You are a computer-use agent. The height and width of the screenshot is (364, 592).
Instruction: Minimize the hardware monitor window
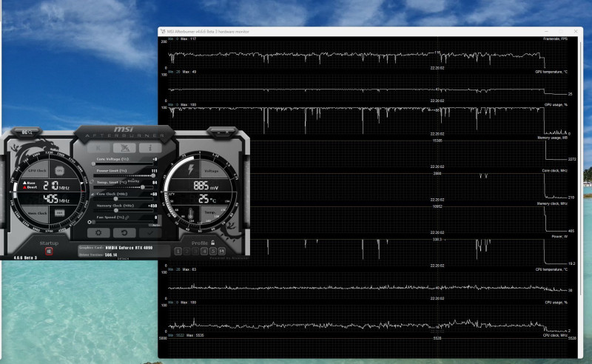point(547,31)
